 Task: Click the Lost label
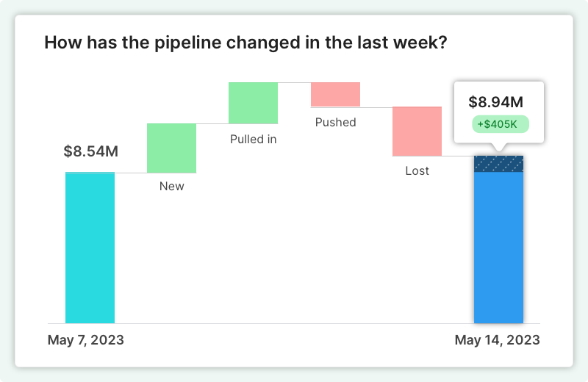(417, 170)
